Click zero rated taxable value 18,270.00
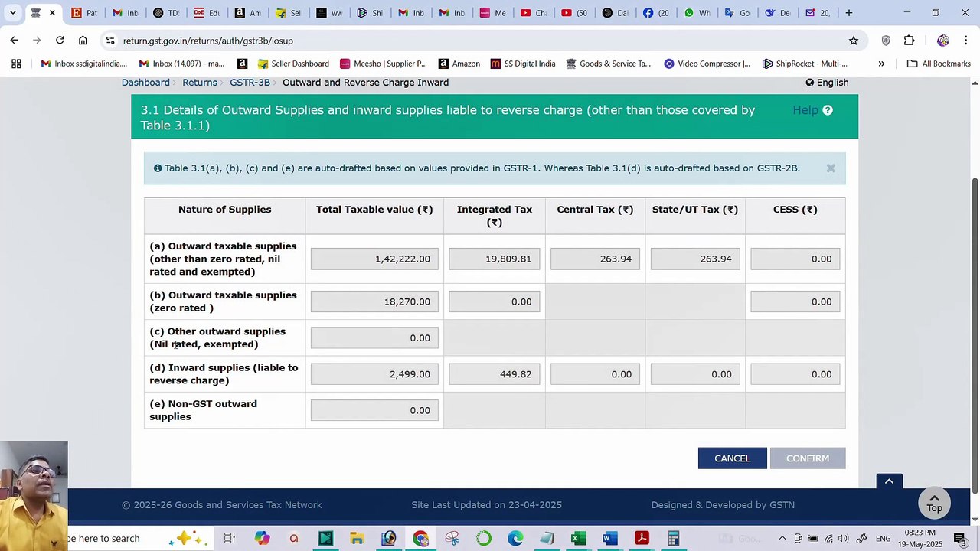This screenshot has width=980, height=551. pyautogui.click(x=374, y=302)
